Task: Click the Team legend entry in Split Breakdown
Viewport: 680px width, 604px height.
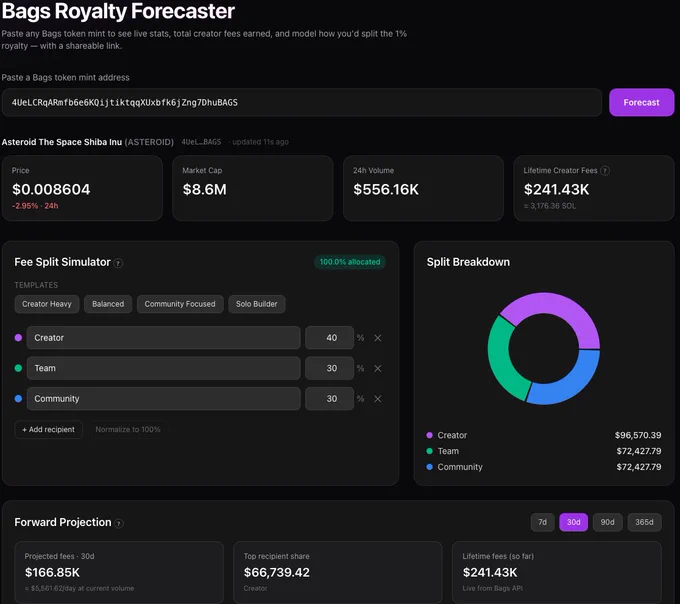Action: click(x=443, y=451)
